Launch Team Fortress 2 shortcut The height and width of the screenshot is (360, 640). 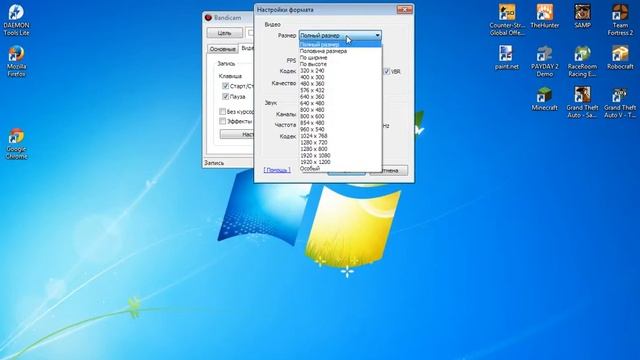620,20
